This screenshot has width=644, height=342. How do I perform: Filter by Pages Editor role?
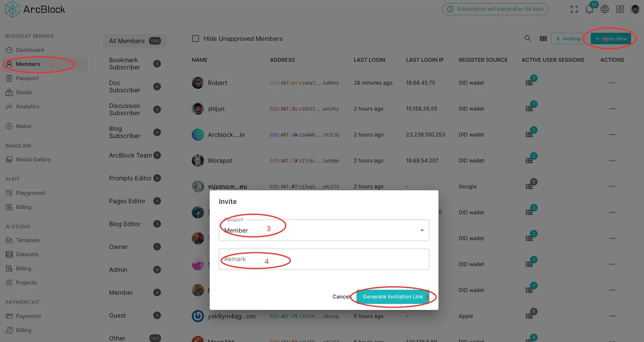tap(135, 201)
